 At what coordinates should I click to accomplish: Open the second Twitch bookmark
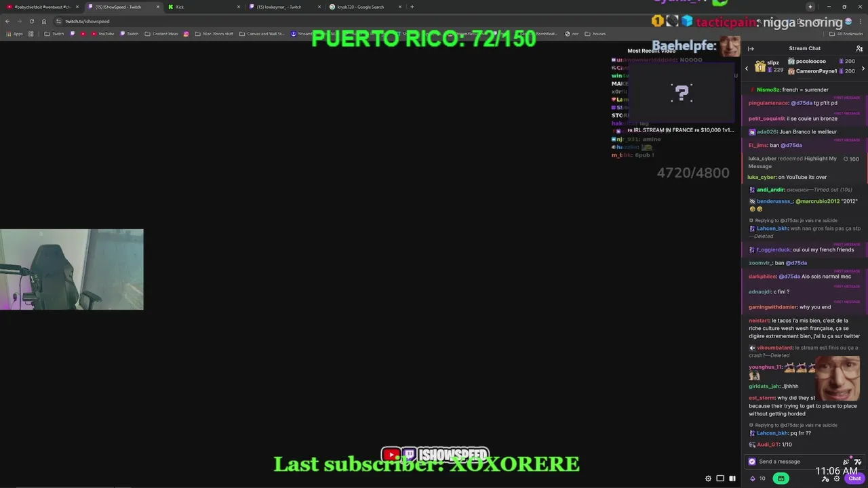click(x=129, y=34)
